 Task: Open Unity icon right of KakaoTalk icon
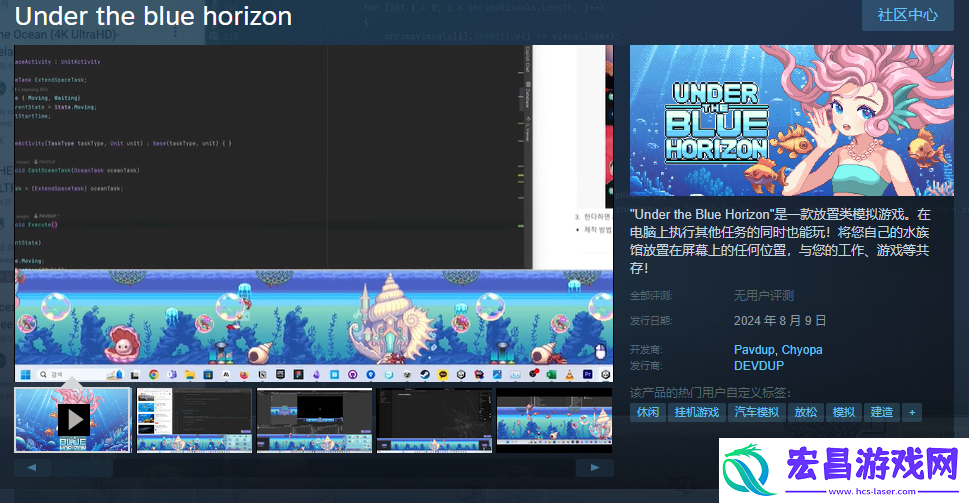click(x=460, y=374)
